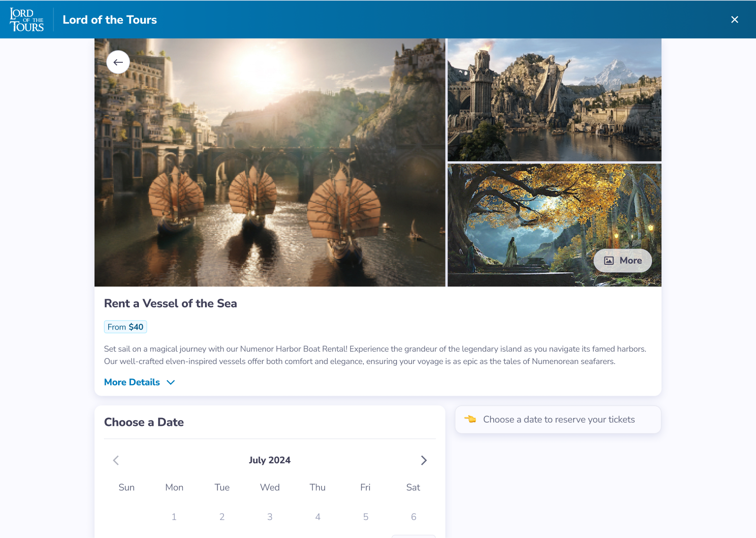The width and height of the screenshot is (756, 538).
Task: Click the Lord of the Tours title
Action: [110, 20]
